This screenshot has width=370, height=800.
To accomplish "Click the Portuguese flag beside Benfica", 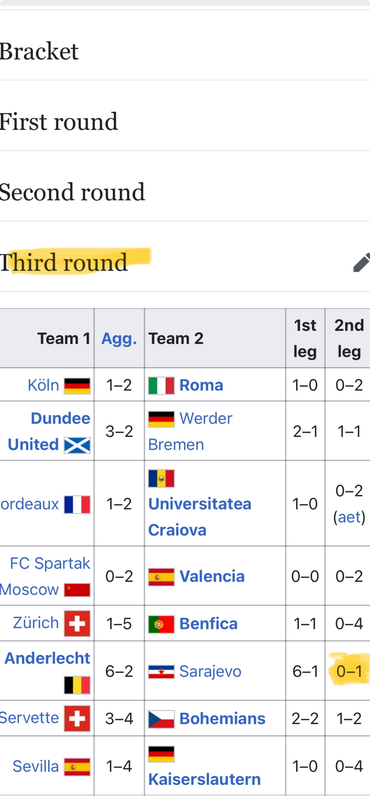I will click(161, 624).
